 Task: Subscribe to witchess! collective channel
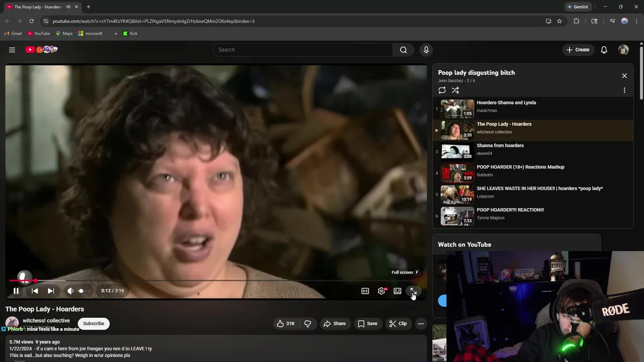[94, 323]
